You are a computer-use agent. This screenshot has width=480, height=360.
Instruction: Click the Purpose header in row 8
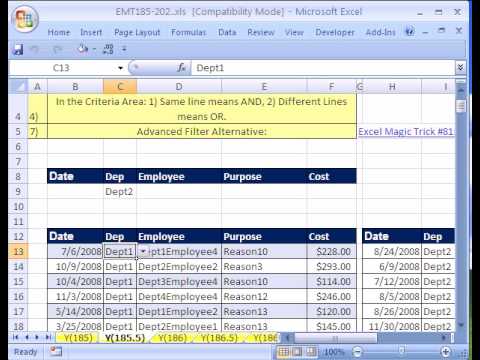coord(264,176)
